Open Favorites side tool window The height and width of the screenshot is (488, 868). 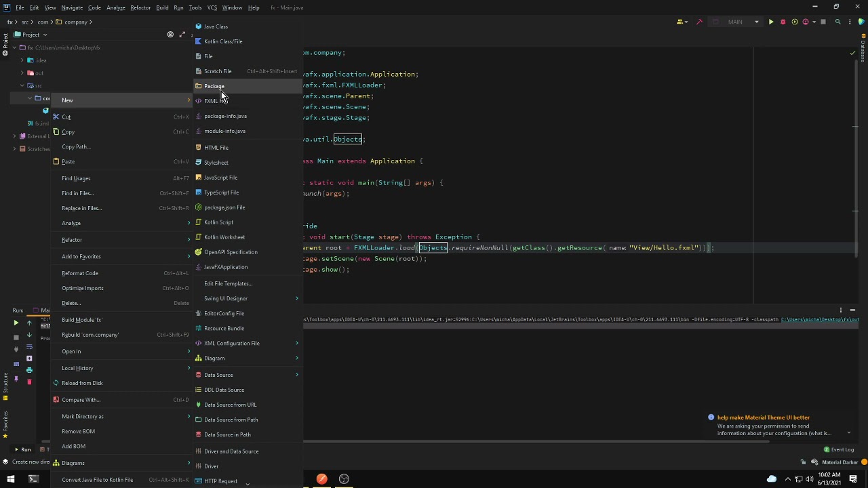tap(5, 424)
